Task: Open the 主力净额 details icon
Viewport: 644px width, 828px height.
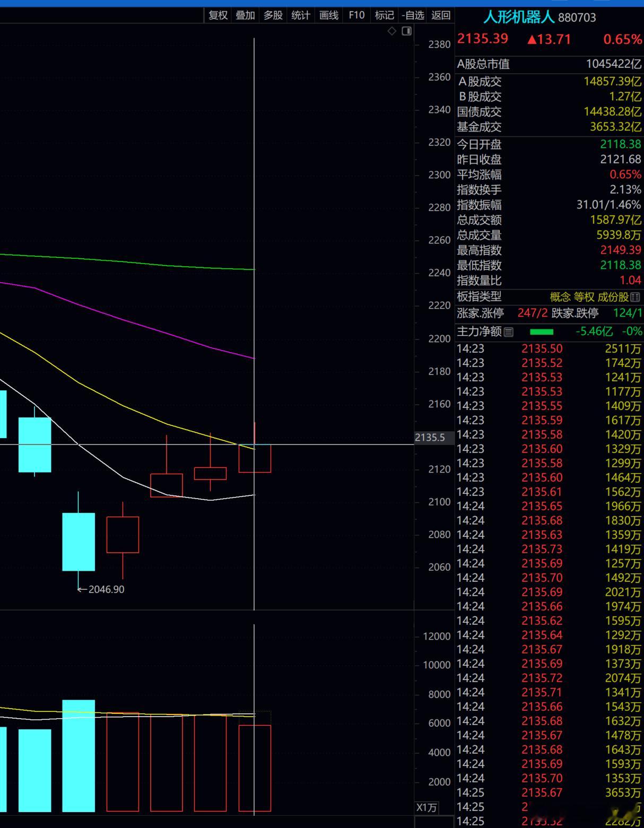Action: [x=508, y=332]
